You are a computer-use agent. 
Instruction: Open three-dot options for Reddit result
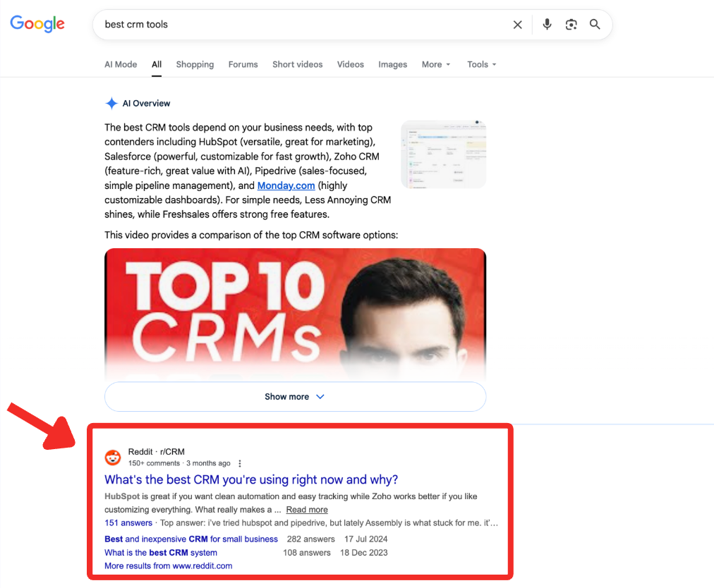(240, 463)
